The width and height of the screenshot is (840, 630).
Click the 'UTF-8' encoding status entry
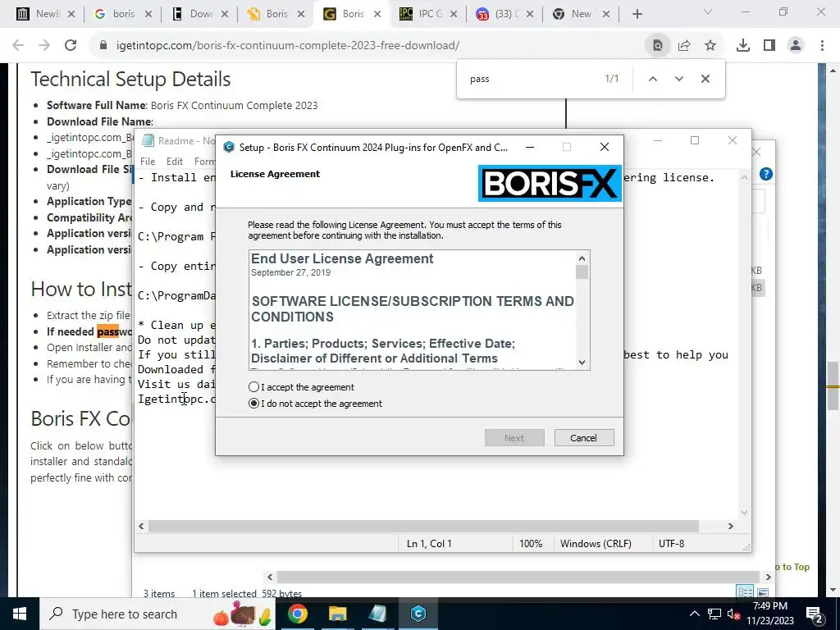point(671,543)
